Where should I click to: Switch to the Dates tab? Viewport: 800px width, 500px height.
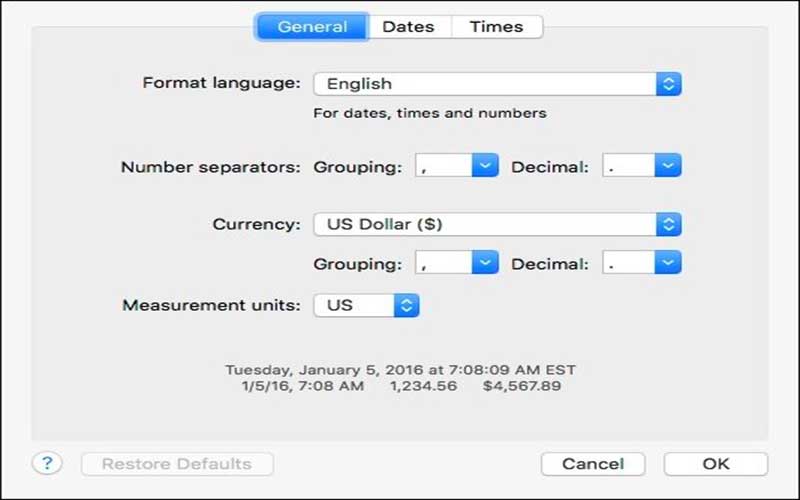pos(408,27)
